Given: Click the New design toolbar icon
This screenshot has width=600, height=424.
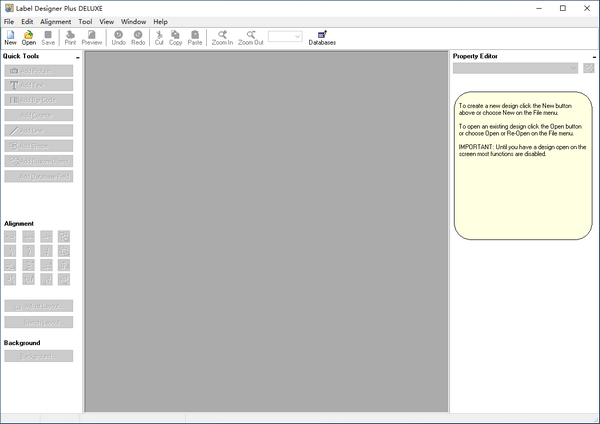Looking at the screenshot, I should [x=10, y=37].
